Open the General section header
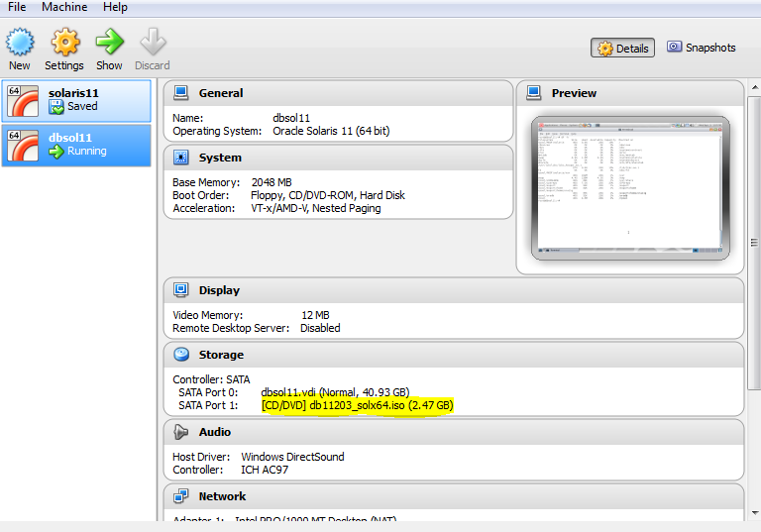Viewport: 761px width, 532px height. point(338,93)
